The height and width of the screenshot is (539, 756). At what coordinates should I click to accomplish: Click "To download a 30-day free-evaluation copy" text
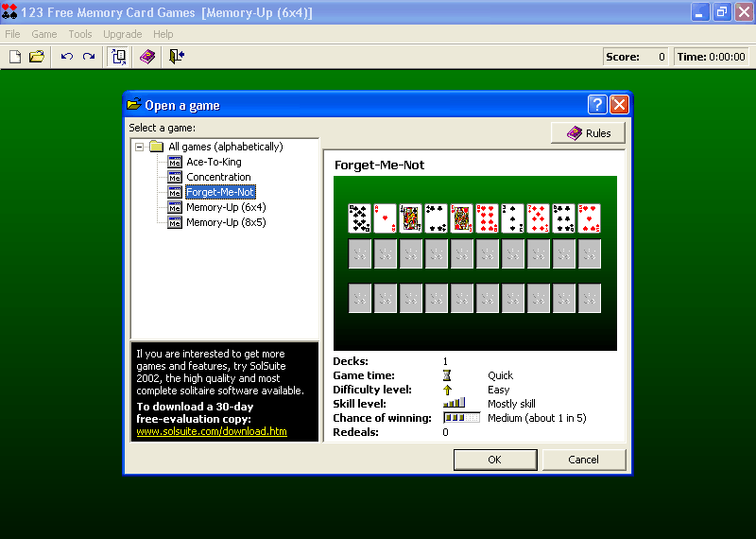click(195, 412)
